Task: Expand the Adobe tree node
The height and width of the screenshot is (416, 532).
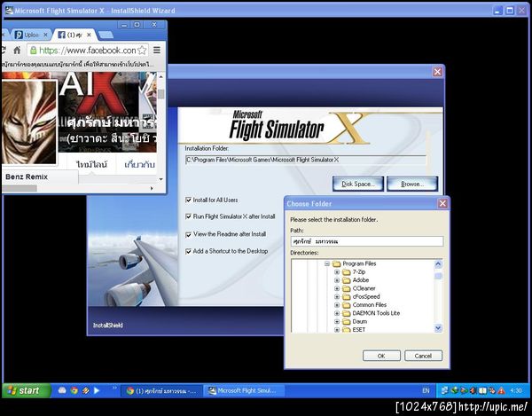Action: pos(337,280)
